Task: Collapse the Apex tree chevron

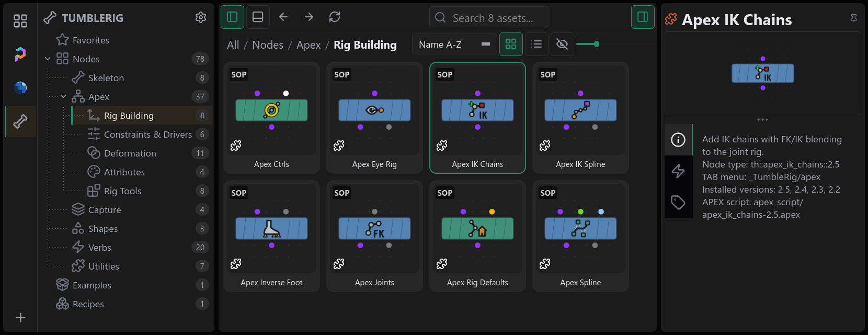Action: coord(63,97)
